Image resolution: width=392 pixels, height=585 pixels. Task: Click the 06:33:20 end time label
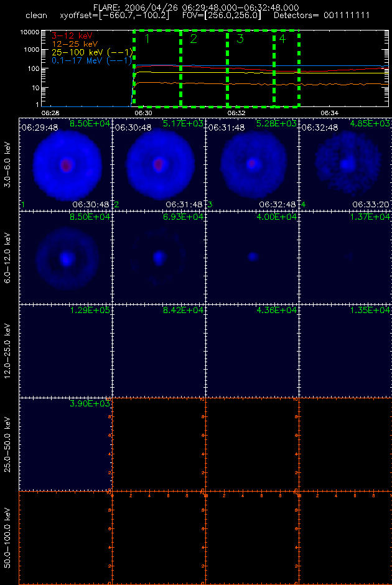pos(371,205)
